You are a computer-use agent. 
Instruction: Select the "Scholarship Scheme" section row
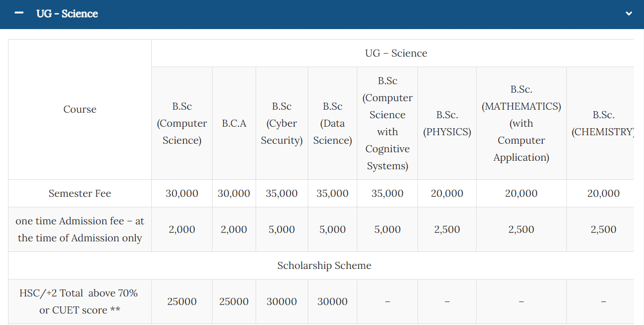pos(324,265)
